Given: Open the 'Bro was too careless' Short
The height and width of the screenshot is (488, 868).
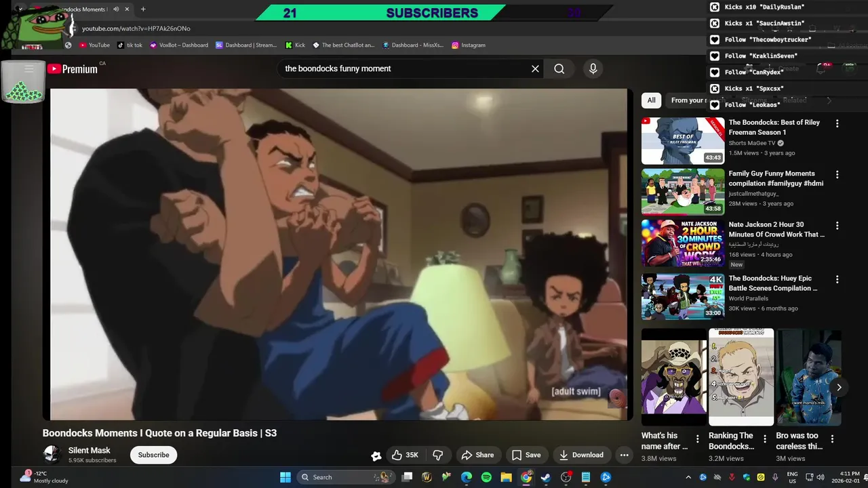Looking at the screenshot, I should point(809,377).
